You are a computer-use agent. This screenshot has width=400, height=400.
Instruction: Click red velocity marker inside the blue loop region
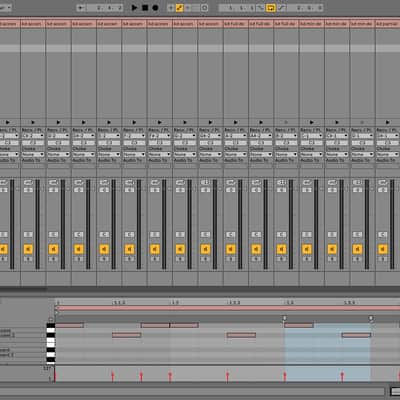point(342,377)
